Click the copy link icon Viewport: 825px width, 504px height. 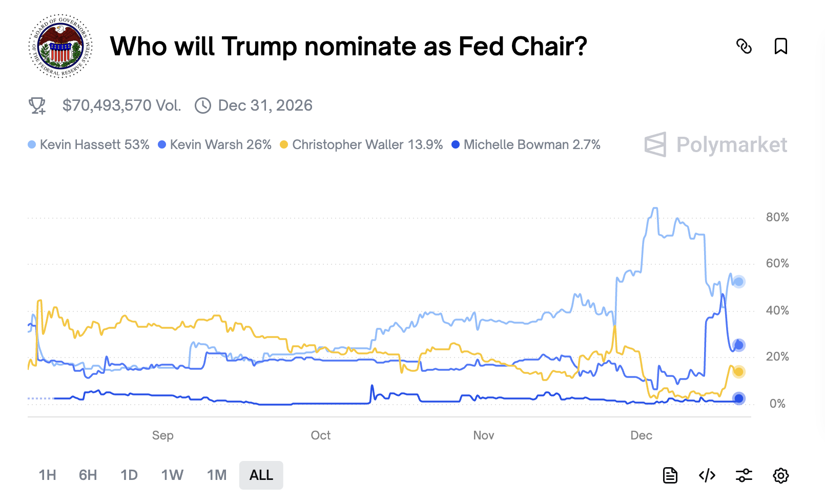(x=744, y=46)
